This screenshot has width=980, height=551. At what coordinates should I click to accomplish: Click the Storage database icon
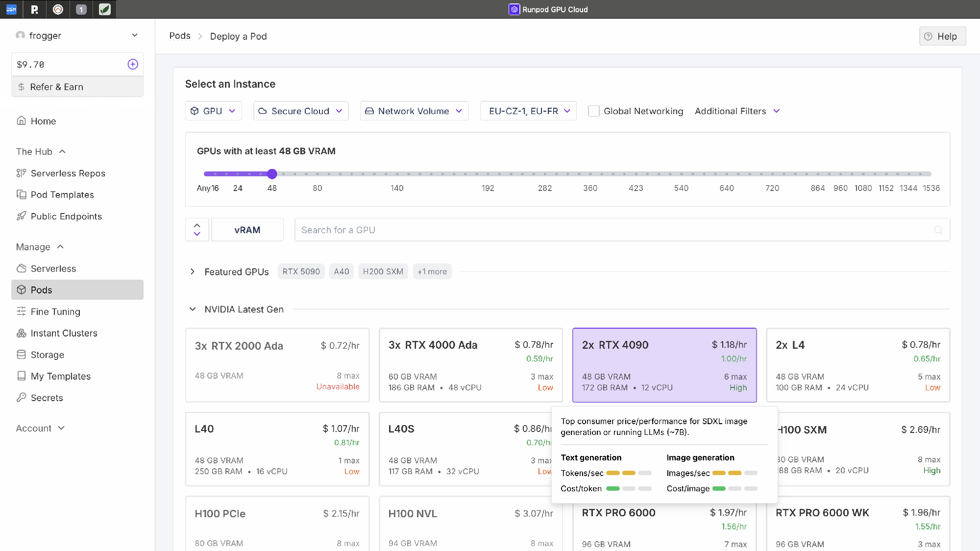21,355
